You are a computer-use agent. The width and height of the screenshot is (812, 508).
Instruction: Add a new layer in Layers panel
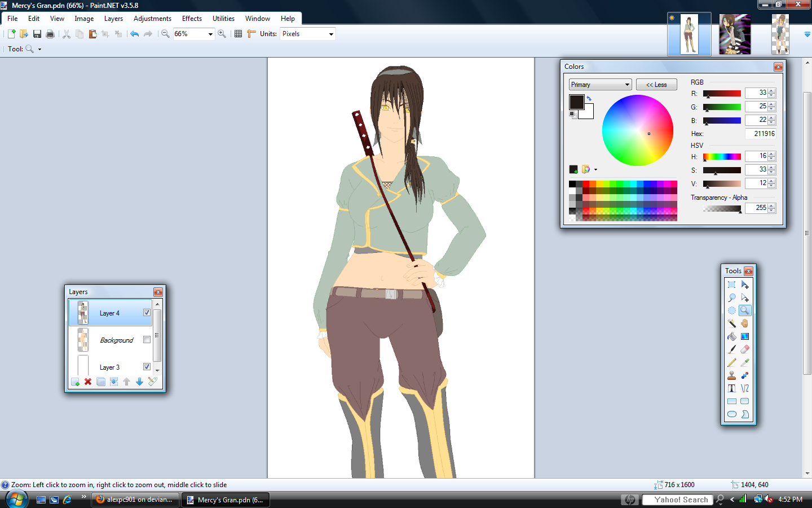pos(75,382)
